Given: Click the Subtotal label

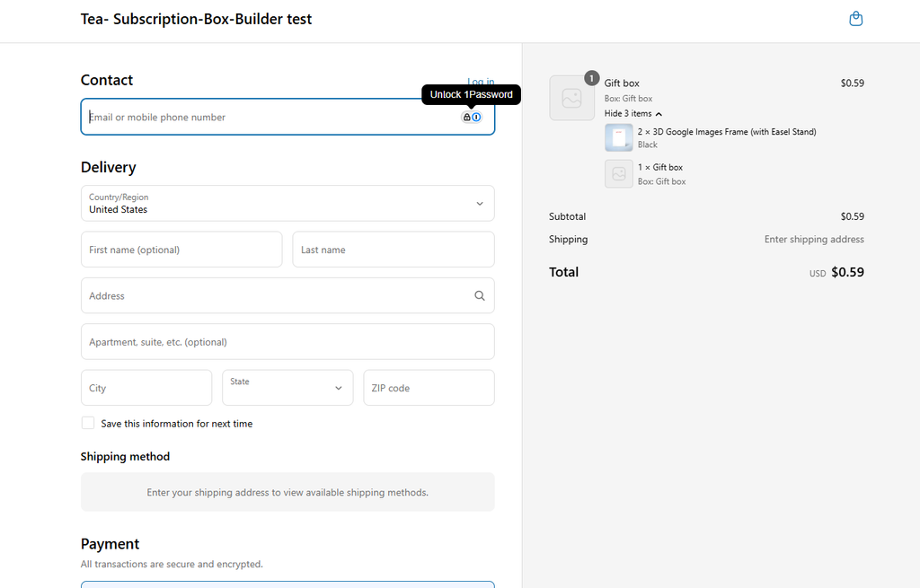Looking at the screenshot, I should 568,216.
